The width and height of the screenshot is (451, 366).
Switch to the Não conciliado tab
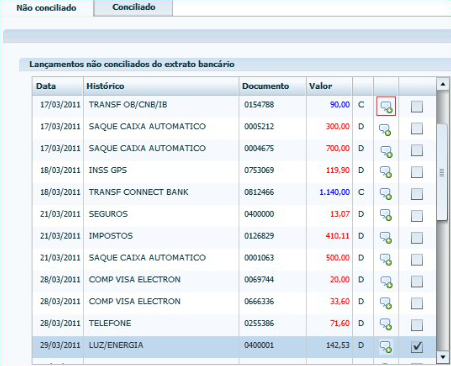(46, 8)
